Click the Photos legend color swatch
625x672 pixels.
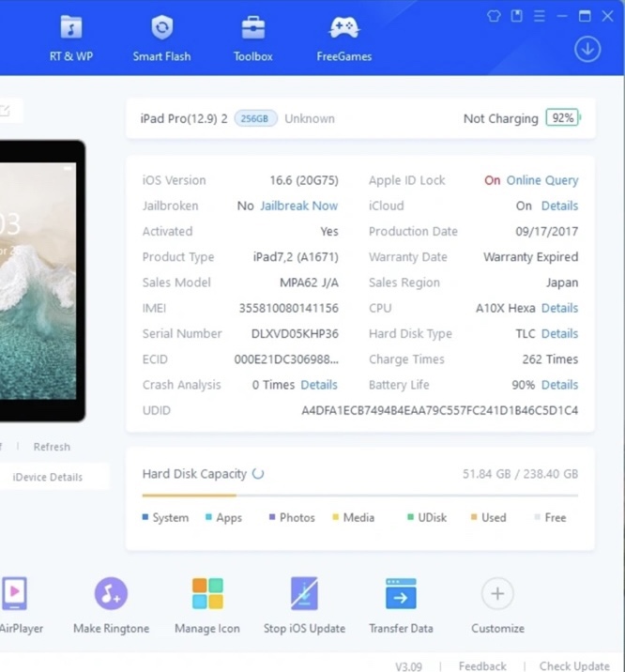(272, 517)
